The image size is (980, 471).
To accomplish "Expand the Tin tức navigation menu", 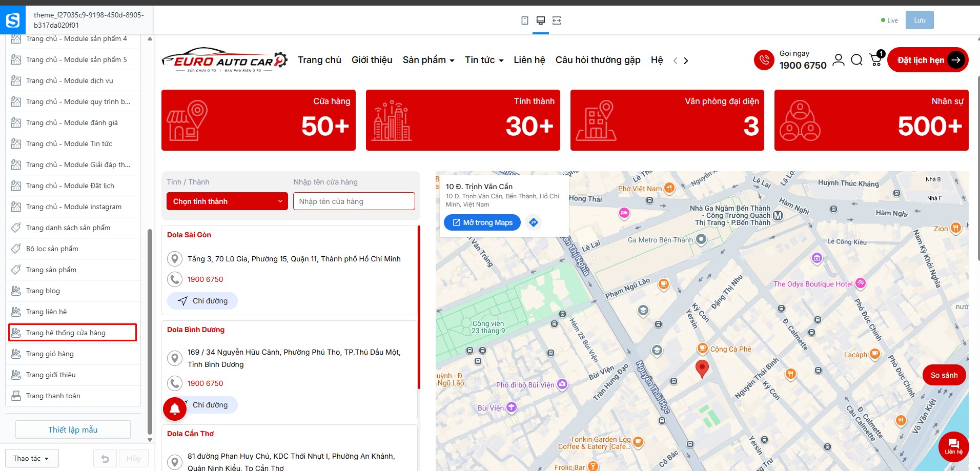I will 484,60.
